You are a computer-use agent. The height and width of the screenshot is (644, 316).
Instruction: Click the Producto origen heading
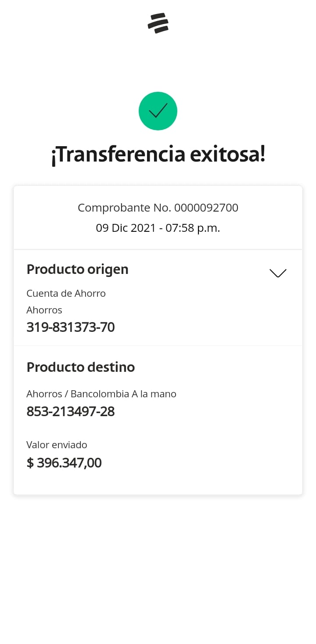point(77,269)
